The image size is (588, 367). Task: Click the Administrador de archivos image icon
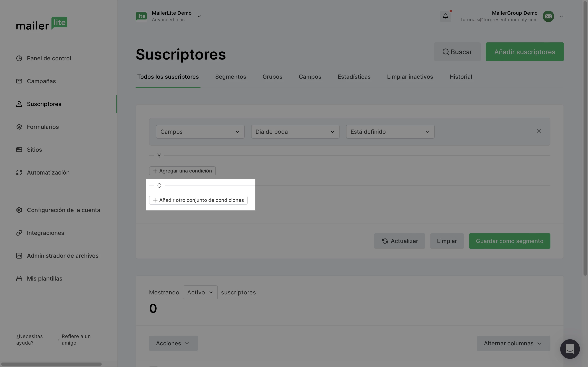pos(19,256)
